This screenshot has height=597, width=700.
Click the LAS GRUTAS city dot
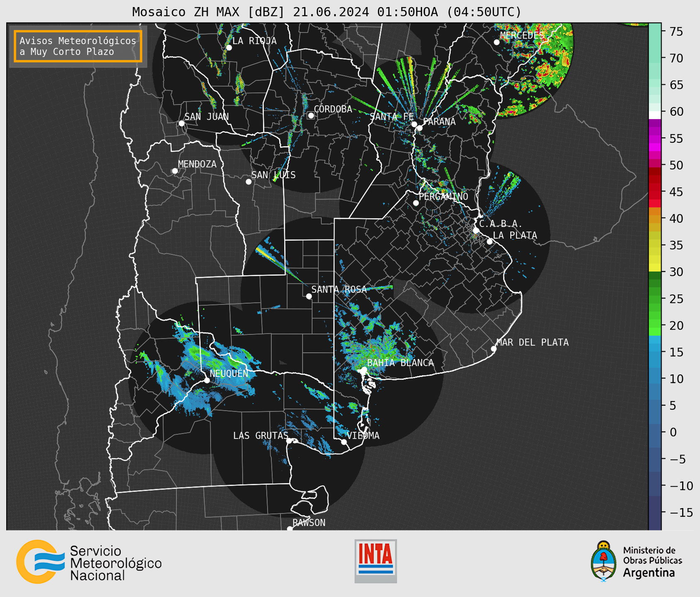(x=289, y=441)
